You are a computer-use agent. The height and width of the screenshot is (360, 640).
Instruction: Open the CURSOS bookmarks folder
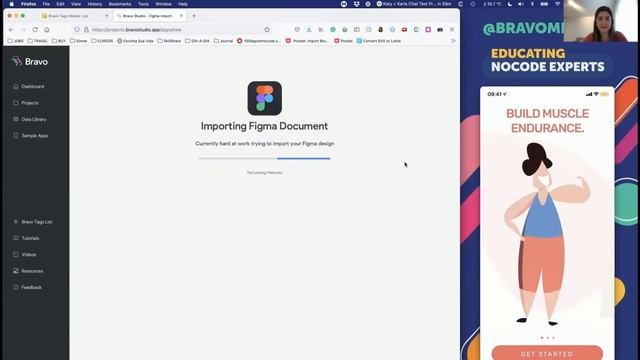pos(102,41)
